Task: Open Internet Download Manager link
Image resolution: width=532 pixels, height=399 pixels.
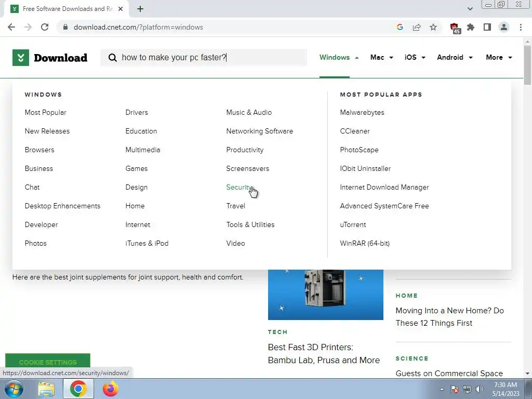Action: 384,187
